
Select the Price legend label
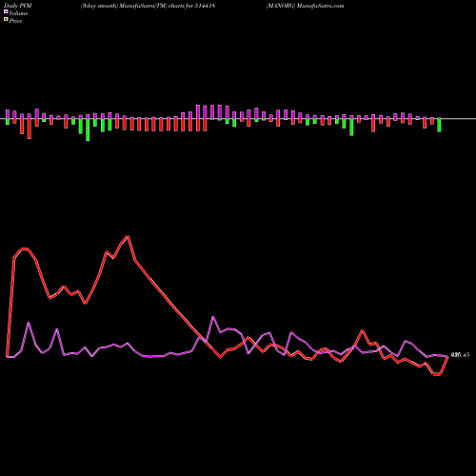(15, 21)
